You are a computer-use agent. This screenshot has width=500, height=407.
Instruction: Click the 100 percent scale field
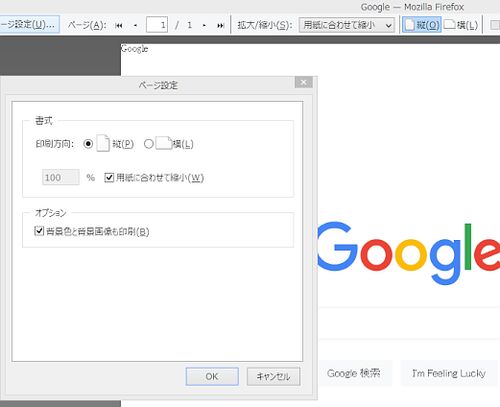[61, 177]
